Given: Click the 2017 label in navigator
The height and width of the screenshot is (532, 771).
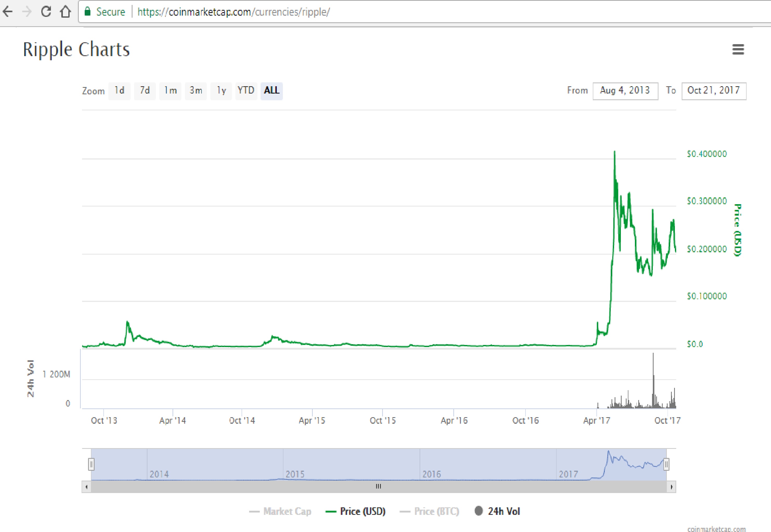Looking at the screenshot, I should [568, 474].
